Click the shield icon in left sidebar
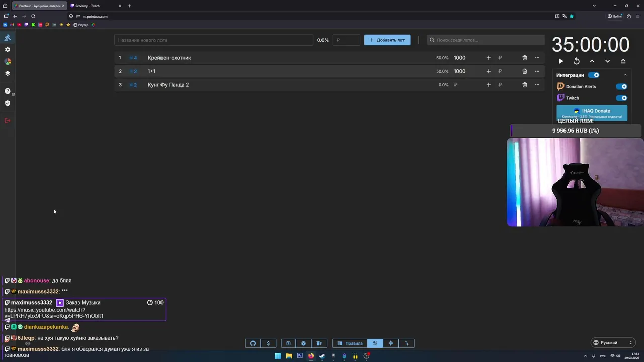 tap(8, 103)
